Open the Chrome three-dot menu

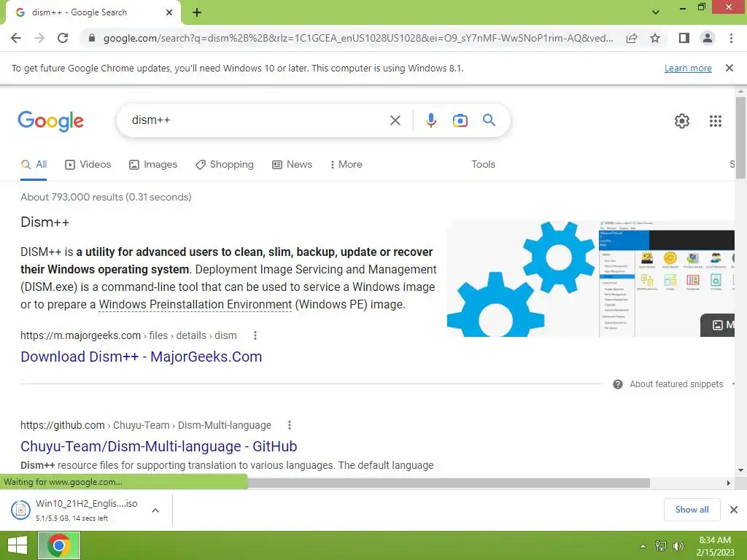tap(731, 38)
